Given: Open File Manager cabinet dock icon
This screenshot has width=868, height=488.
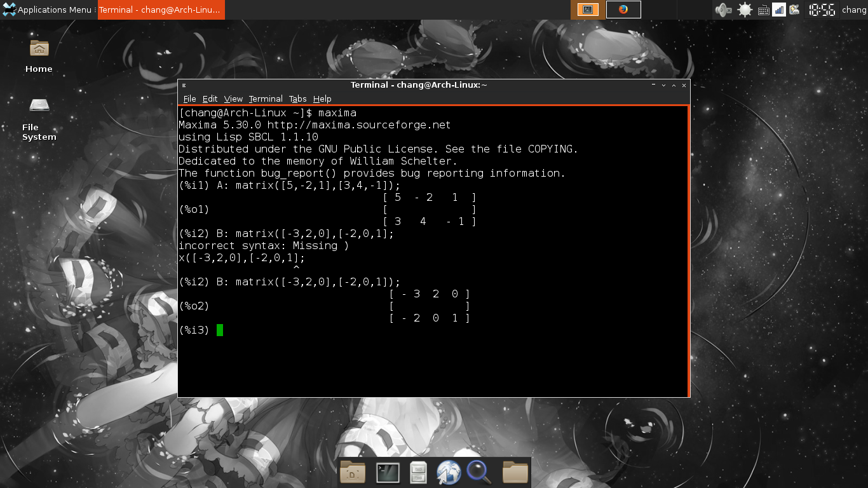Looking at the screenshot, I should pos(418,472).
